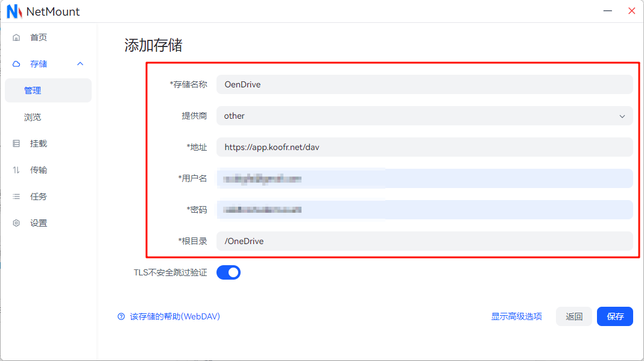This screenshot has width=644, height=361.
Task: Click the TLS不安全跳过验证 label text
Action: (171, 272)
